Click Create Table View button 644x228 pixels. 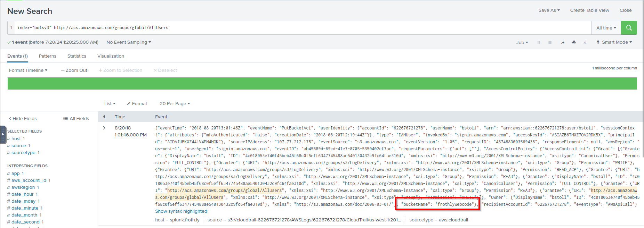pos(589,10)
